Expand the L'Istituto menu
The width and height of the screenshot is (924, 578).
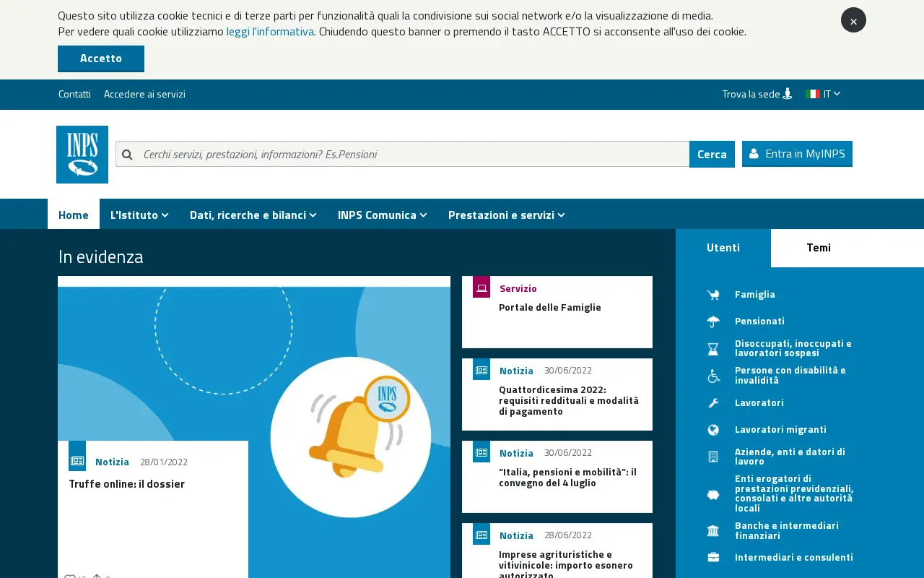(x=139, y=215)
